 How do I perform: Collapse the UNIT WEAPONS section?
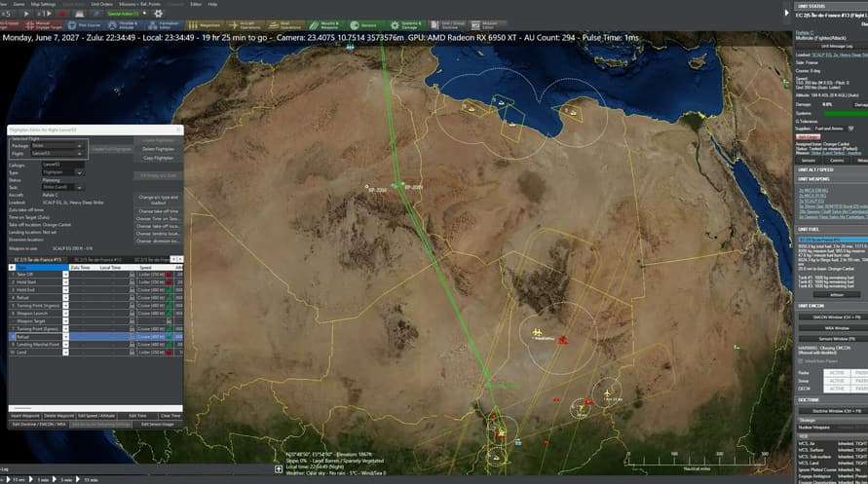coord(831,179)
